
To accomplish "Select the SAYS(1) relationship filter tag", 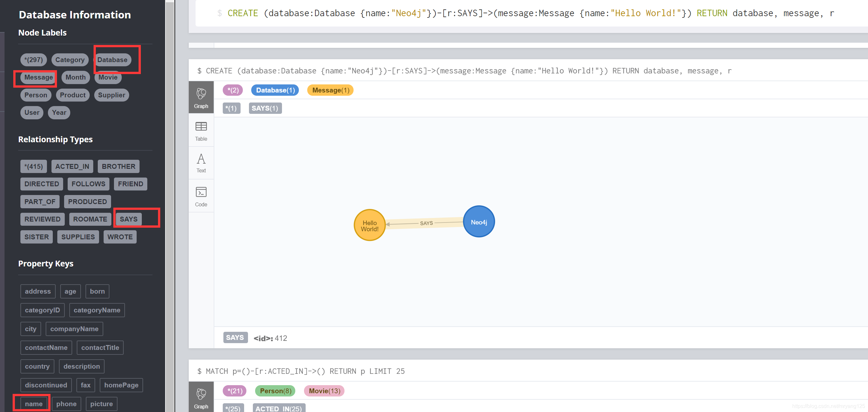I will coord(265,108).
